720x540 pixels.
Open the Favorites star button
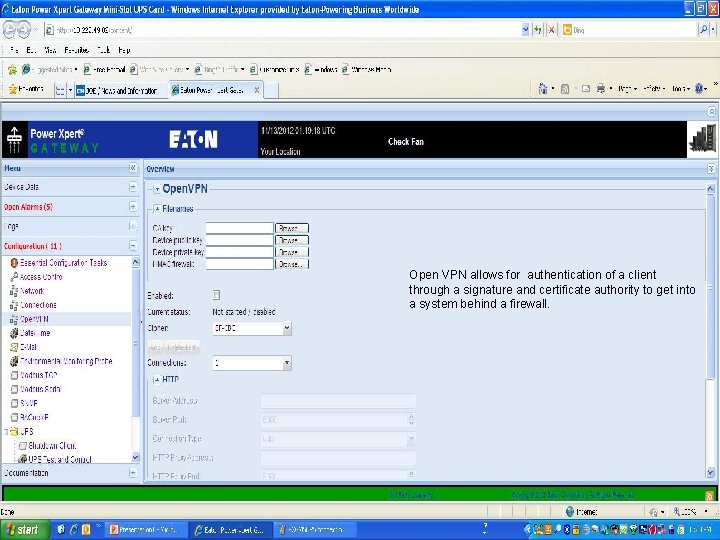pyautogui.click(x=26, y=89)
